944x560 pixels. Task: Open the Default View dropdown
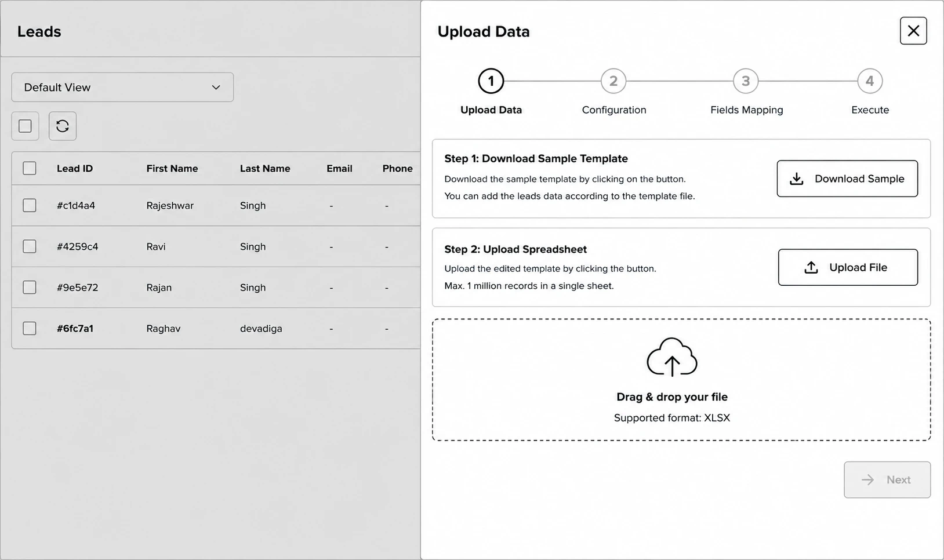(x=122, y=87)
